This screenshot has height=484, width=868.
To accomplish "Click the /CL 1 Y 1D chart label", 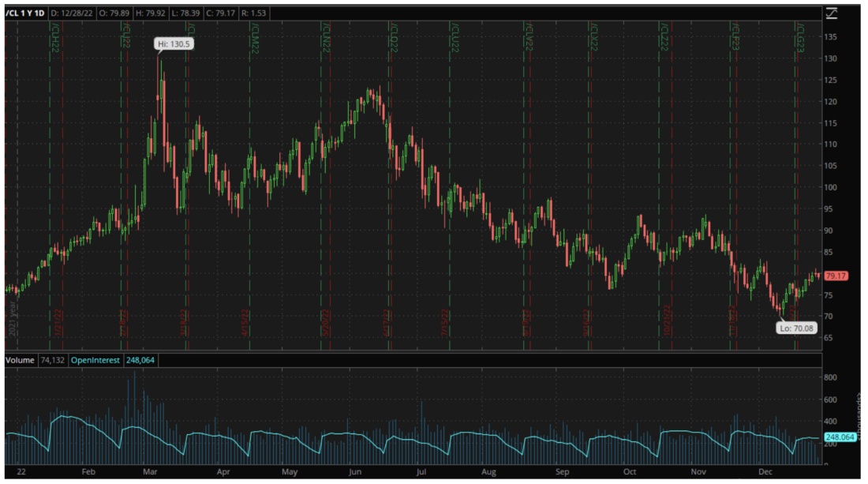I will point(24,13).
